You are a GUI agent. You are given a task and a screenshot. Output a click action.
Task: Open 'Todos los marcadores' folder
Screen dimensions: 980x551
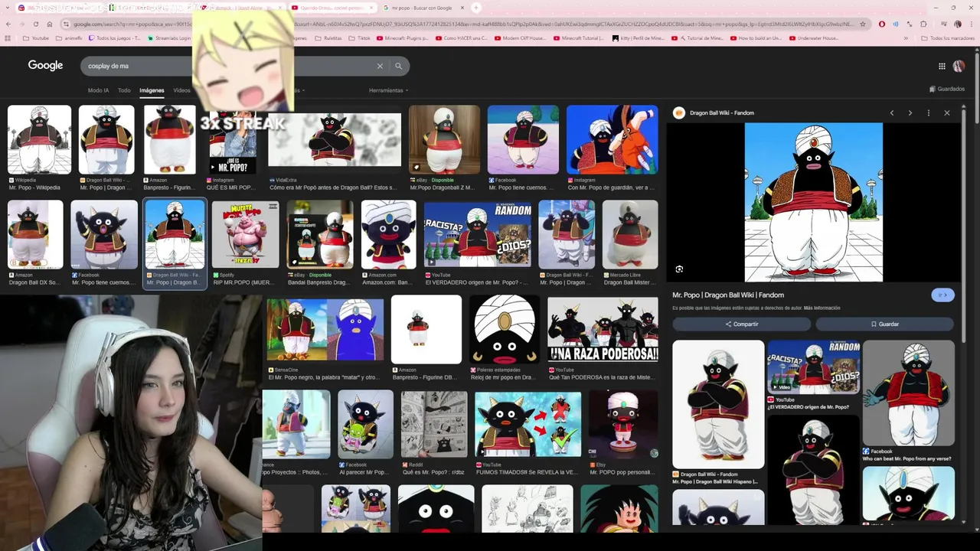pyautogui.click(x=948, y=37)
